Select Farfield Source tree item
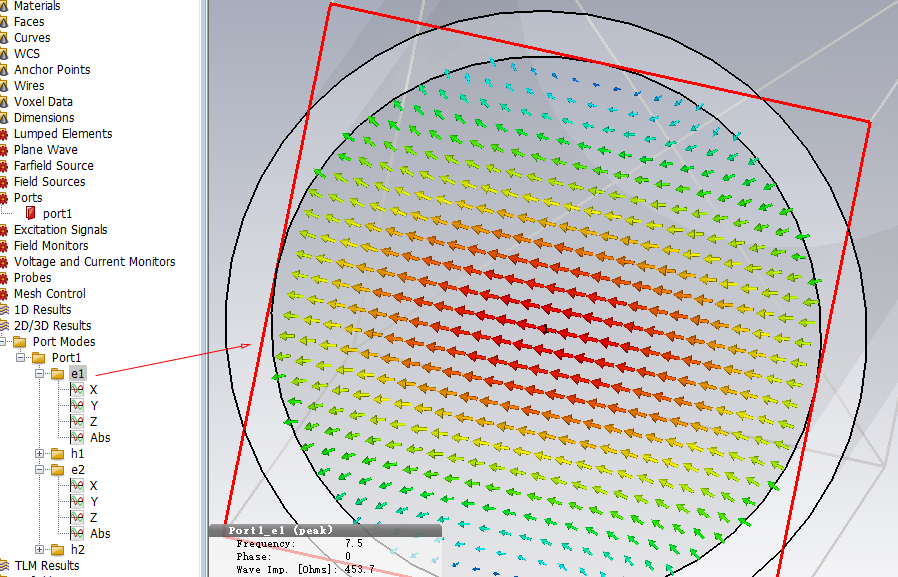Screen dimensions: 898x577 pyautogui.click(x=54, y=166)
